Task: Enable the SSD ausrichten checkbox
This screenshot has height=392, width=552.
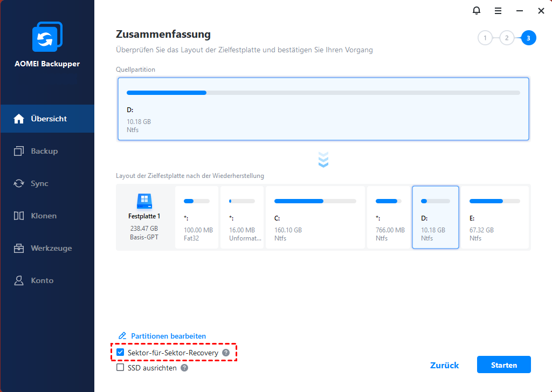Action: click(x=120, y=368)
